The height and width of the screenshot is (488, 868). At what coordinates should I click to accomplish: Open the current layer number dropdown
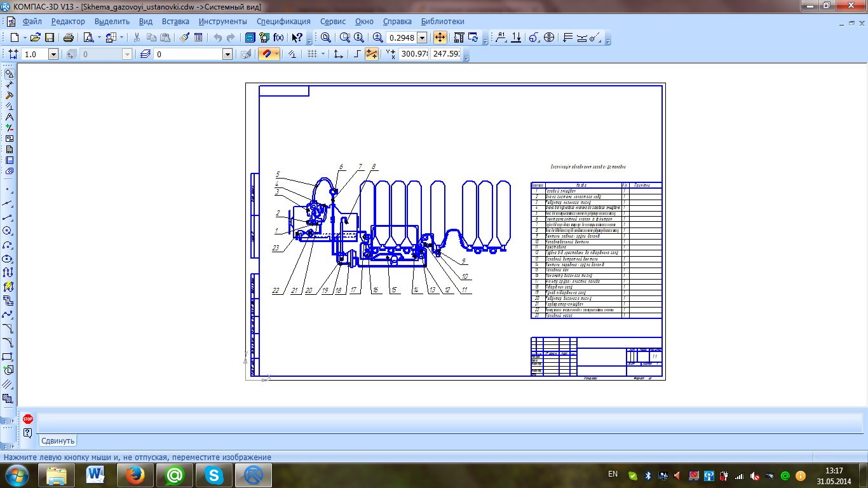tap(227, 55)
